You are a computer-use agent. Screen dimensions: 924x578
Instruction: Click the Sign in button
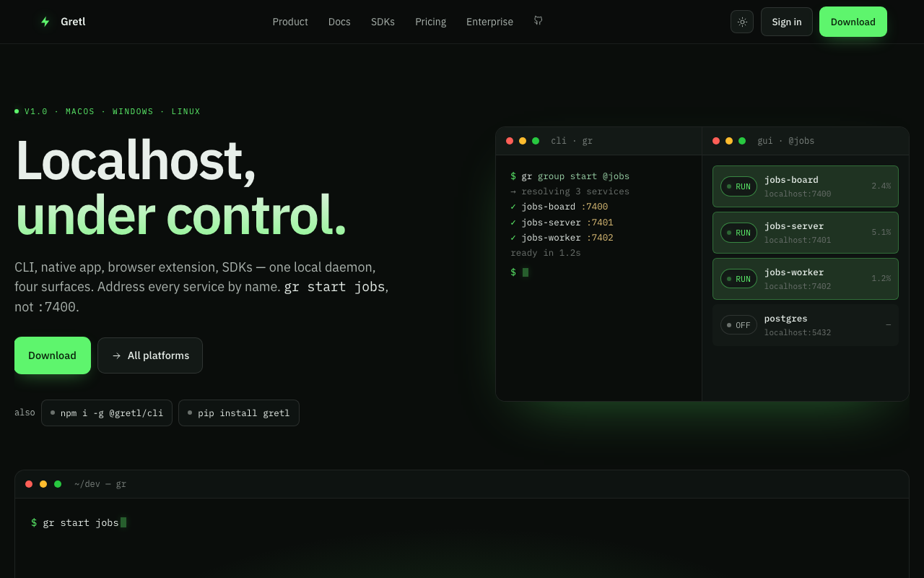[x=787, y=22]
